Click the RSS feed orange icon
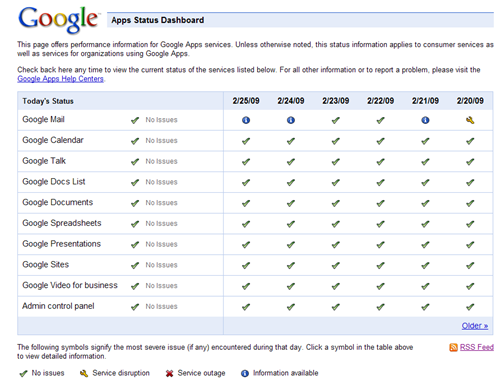 tap(453, 347)
